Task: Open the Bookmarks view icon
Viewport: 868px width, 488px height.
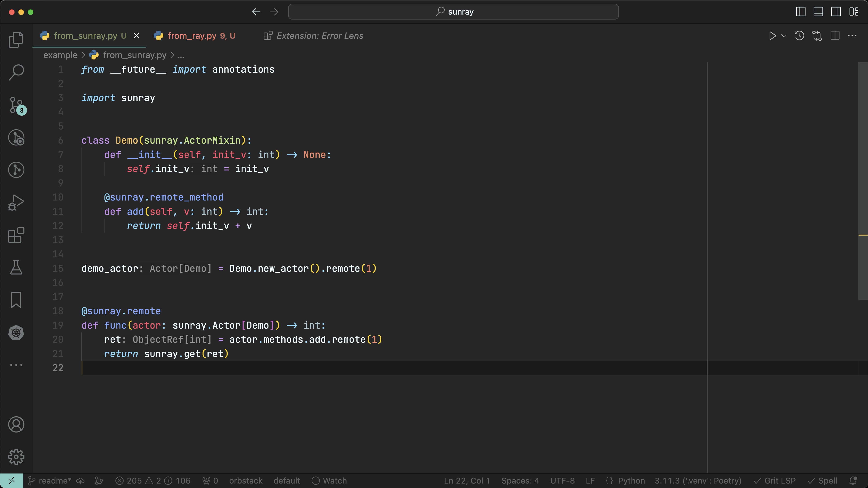Action: click(16, 300)
